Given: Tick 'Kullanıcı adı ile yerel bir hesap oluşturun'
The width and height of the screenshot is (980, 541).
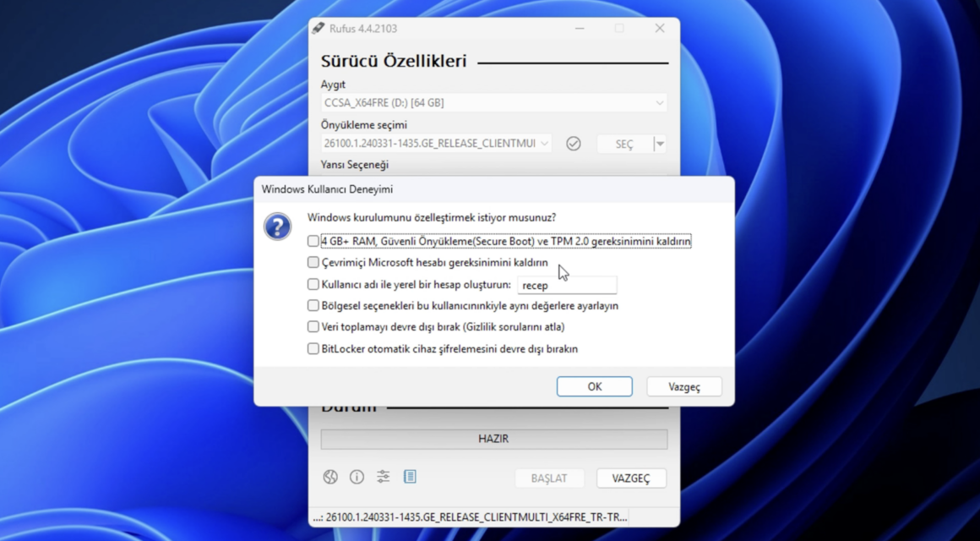Looking at the screenshot, I should pyautogui.click(x=313, y=285).
